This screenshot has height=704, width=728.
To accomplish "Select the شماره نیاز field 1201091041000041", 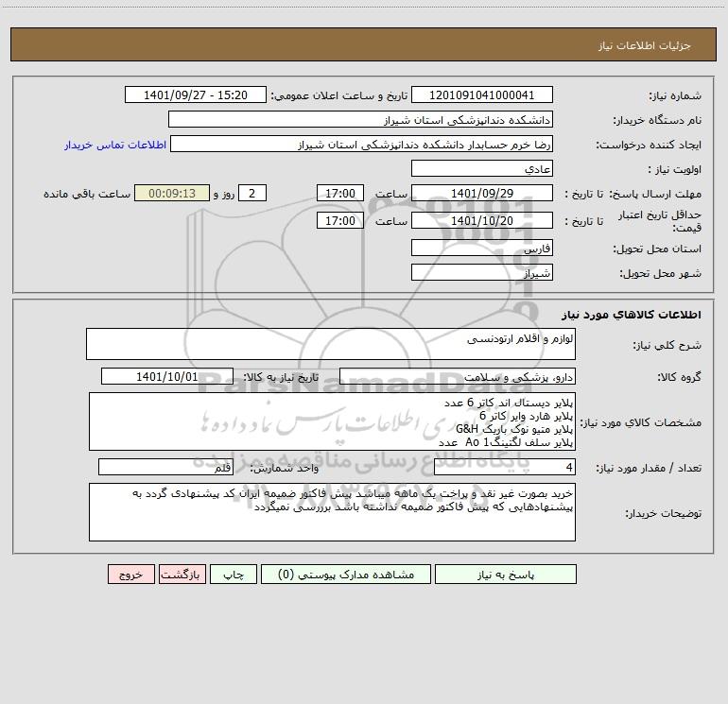I will [x=482, y=94].
